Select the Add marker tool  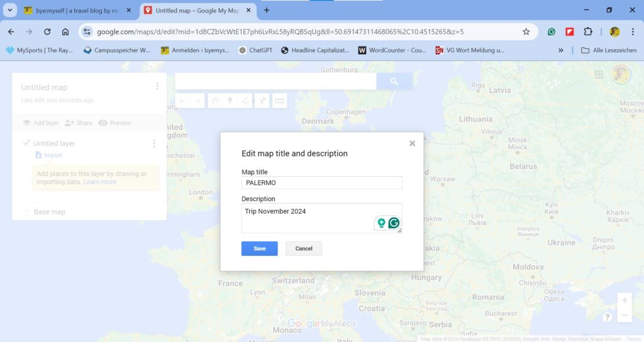pos(230,101)
